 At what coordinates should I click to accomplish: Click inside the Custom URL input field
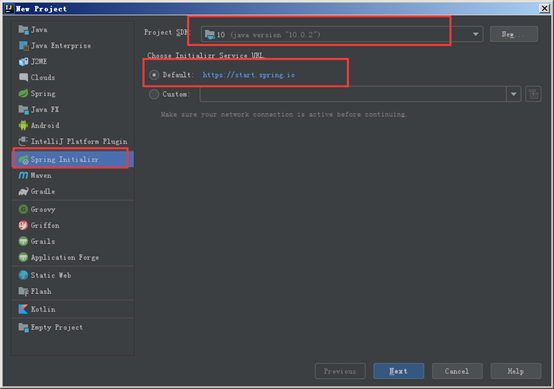pos(353,94)
